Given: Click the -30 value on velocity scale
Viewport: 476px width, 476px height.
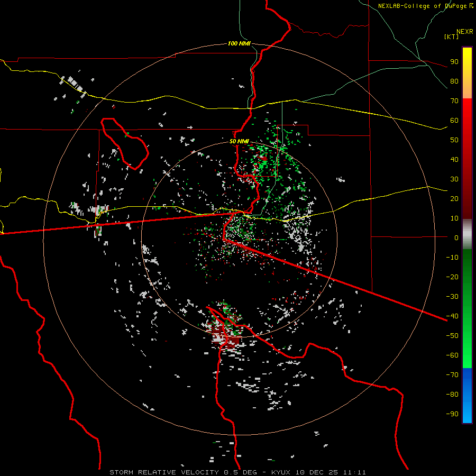Looking at the screenshot, I should (x=452, y=297).
